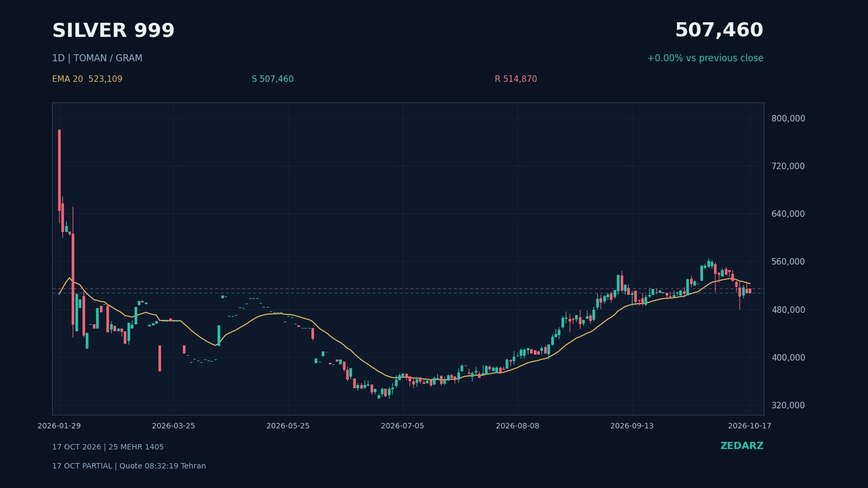
Task: Click the 2026-10-17 date axis label
Action: pos(750,426)
